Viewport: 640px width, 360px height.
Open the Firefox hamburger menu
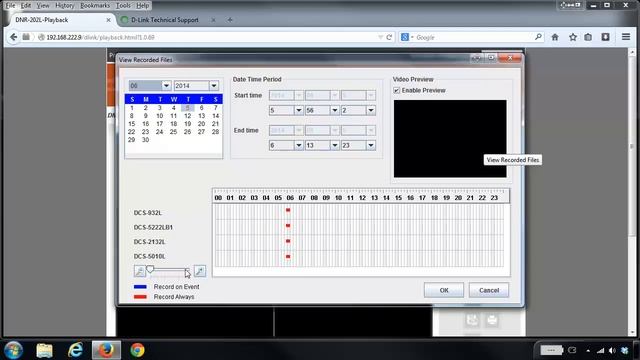point(626,37)
